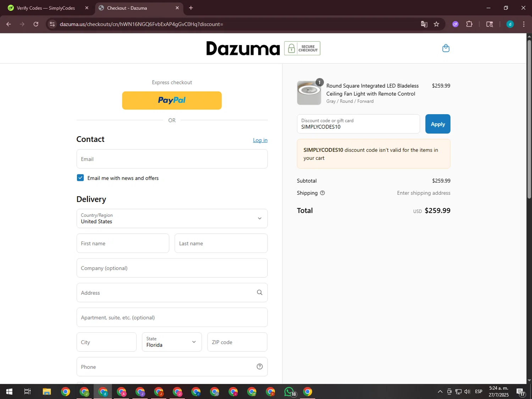The image size is (532, 399).
Task: Close the Verify Codes SimplyCodes tab
Action: (87, 8)
